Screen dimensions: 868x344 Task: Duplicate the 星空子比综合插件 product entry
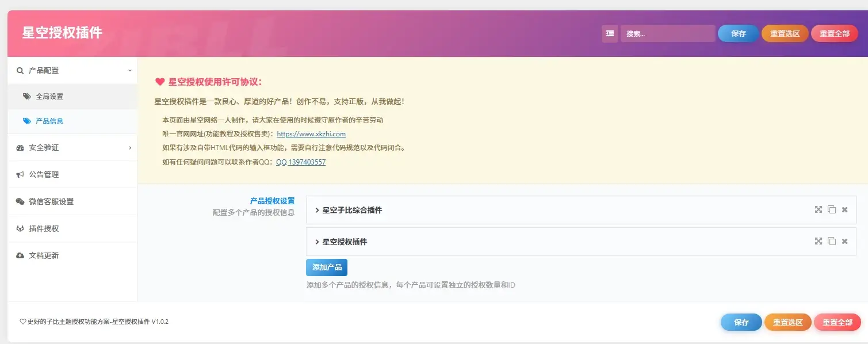[831, 209]
